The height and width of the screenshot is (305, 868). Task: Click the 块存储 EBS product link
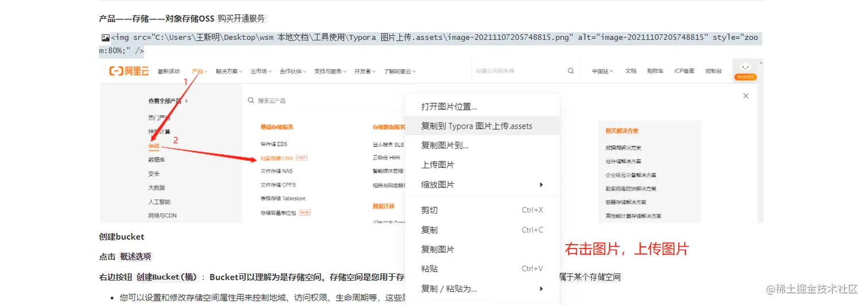pyautogui.click(x=274, y=144)
